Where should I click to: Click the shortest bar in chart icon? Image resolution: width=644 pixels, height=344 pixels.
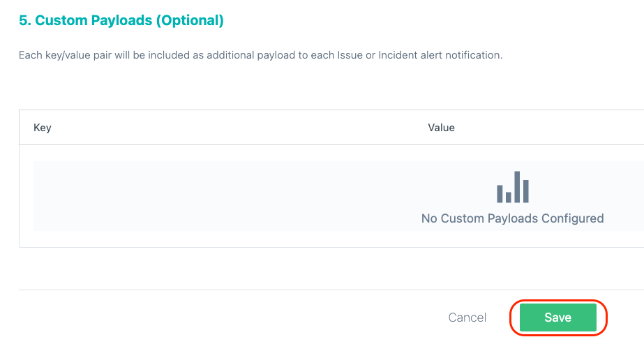pos(509,197)
